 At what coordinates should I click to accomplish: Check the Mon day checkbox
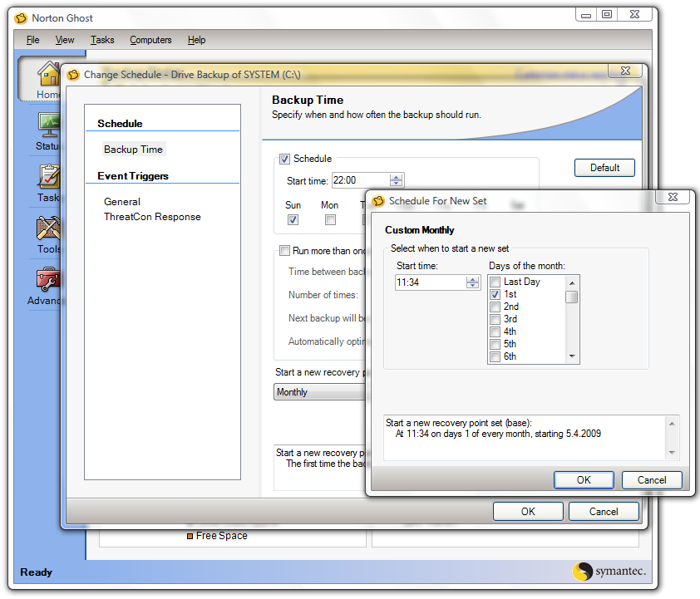point(330,220)
